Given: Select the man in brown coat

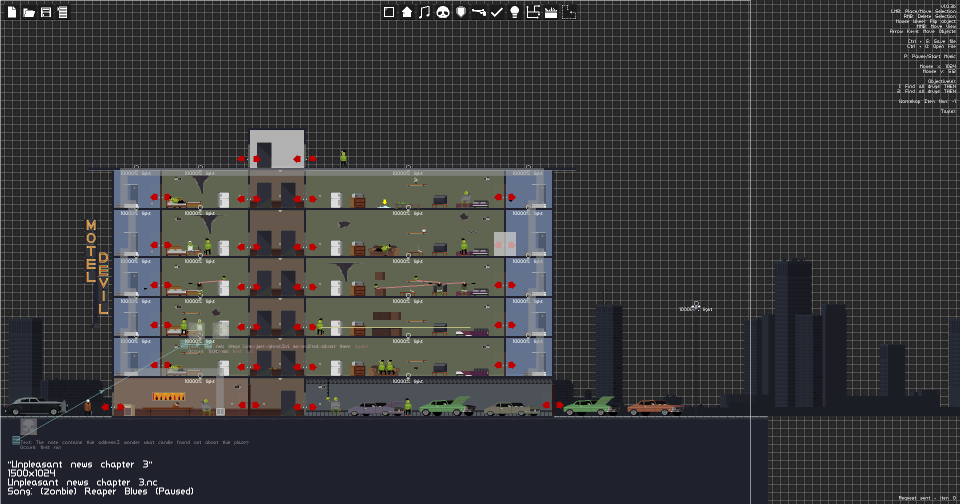Looking at the screenshot, I should pyautogui.click(x=88, y=407).
